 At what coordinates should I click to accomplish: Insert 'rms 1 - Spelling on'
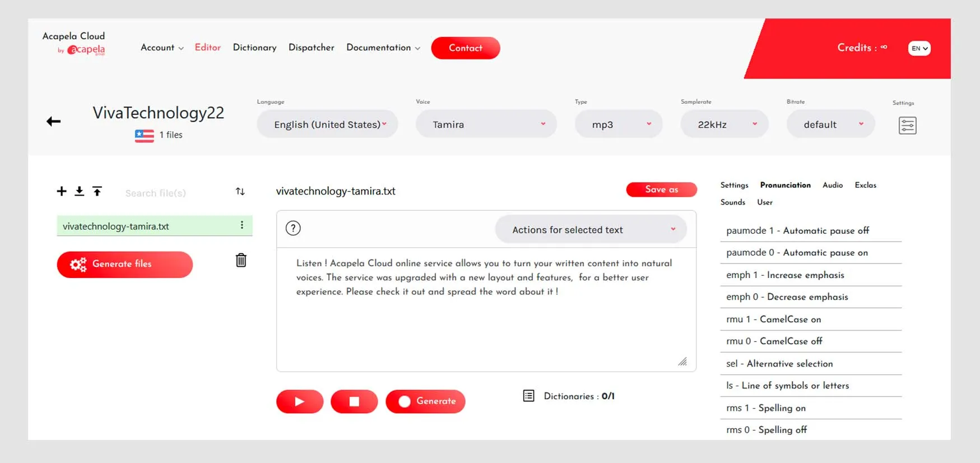coord(811,408)
